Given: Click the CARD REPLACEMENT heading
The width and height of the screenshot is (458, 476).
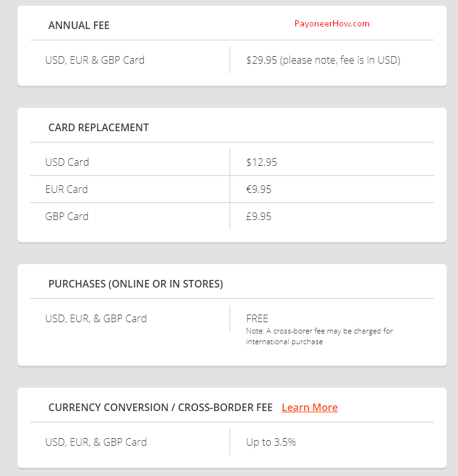Looking at the screenshot, I should tap(98, 127).
